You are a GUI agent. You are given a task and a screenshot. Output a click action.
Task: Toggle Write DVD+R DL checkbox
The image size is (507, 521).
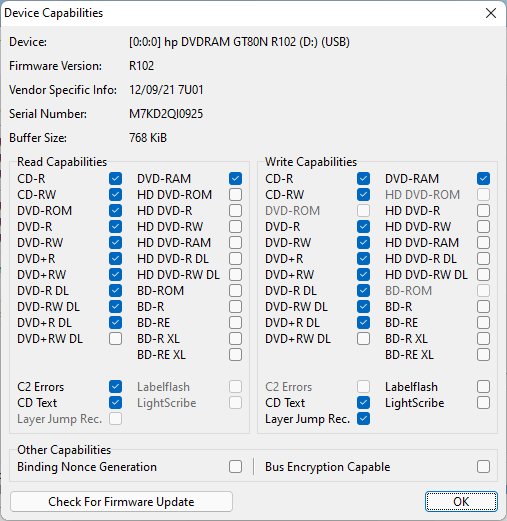pyautogui.click(x=363, y=322)
